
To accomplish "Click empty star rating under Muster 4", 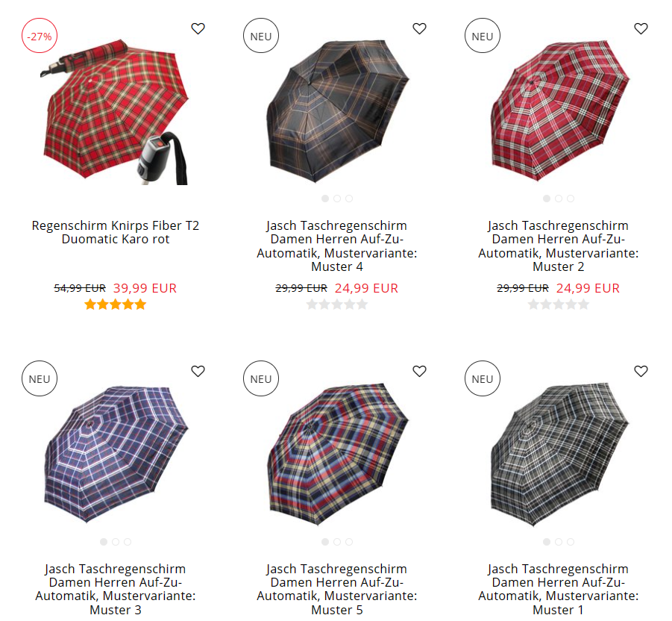I will point(337,305).
